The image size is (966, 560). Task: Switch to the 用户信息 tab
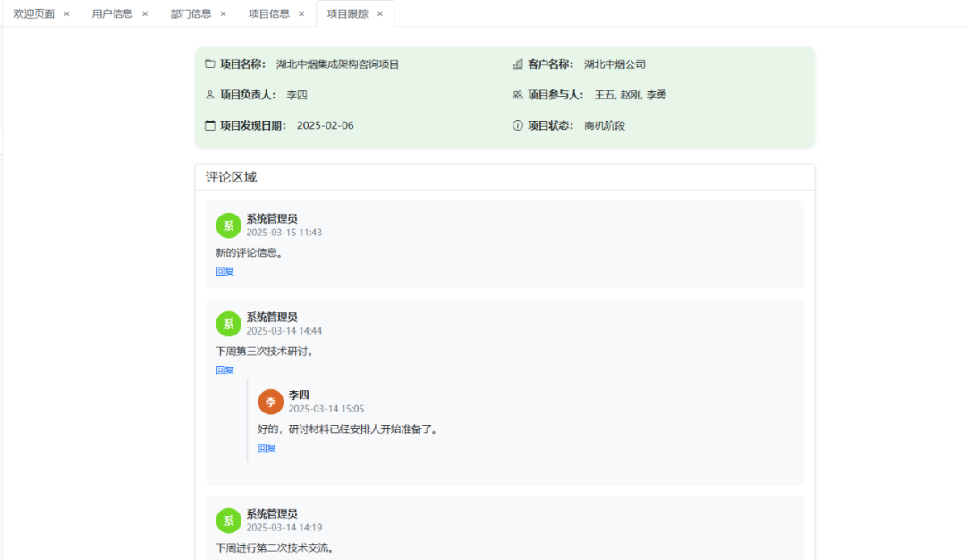click(113, 13)
